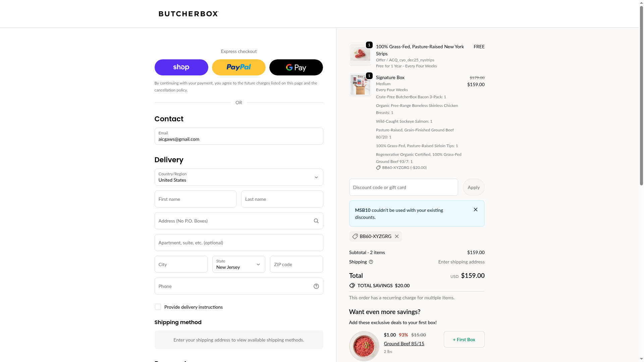This screenshot has height=362, width=644.
Task: Remove the BB60-XYZGRG discount code
Action: pyautogui.click(x=397, y=237)
